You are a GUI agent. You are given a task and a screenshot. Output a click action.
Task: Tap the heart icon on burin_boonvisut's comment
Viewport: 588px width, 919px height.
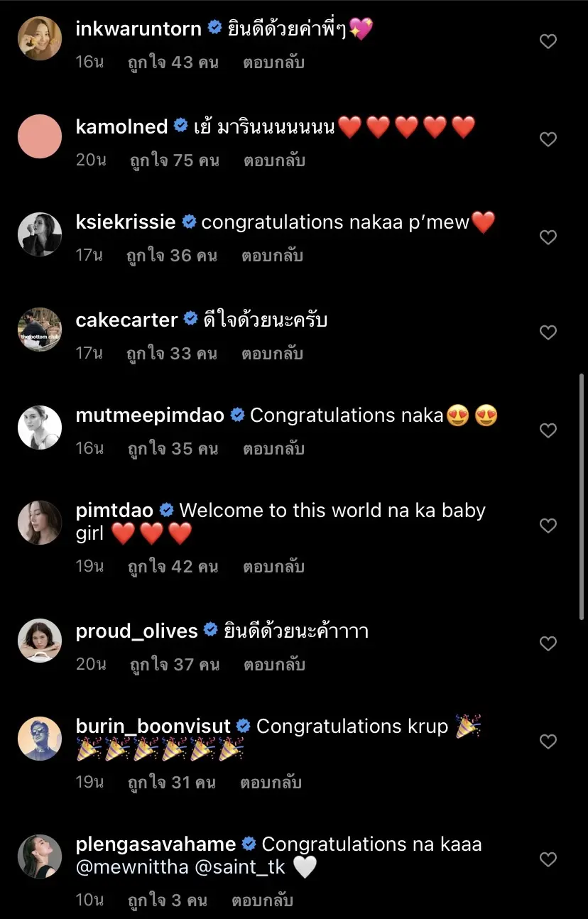click(x=548, y=741)
